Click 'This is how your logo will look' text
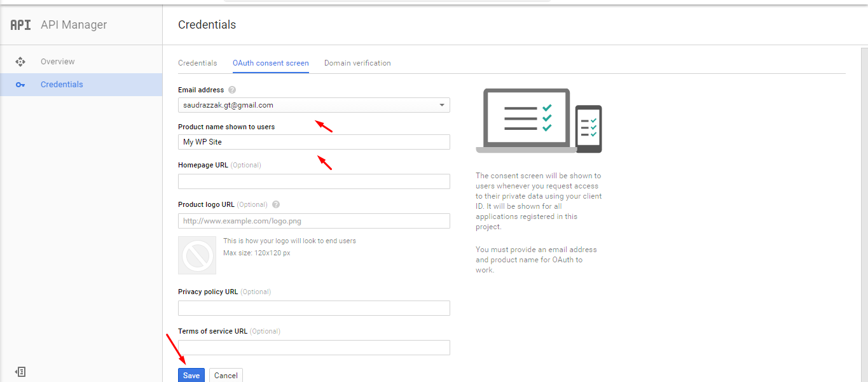Image resolution: width=868 pixels, height=382 pixels. coord(289,241)
